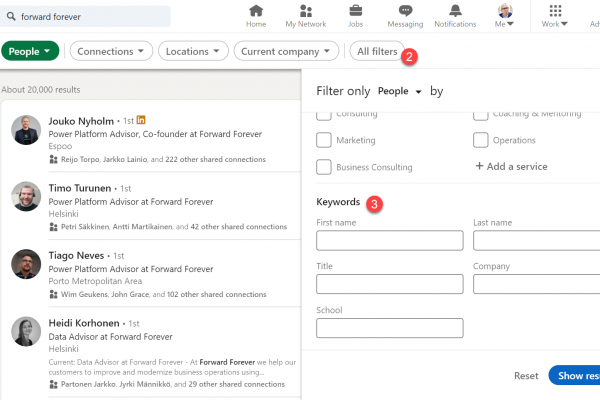View '42 other shared connections' for Timo
This screenshot has height=400, width=600.
239,227
